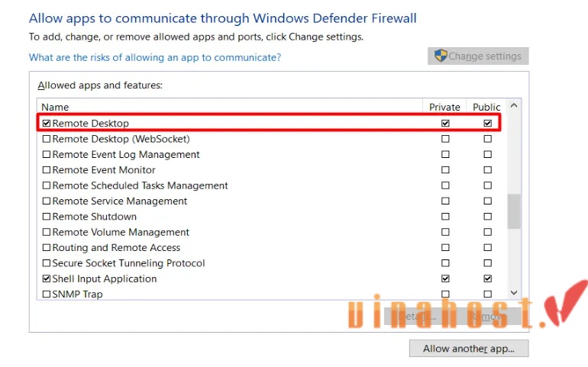Click the shield icon on Change settings
The image size is (588, 367).
click(x=441, y=56)
